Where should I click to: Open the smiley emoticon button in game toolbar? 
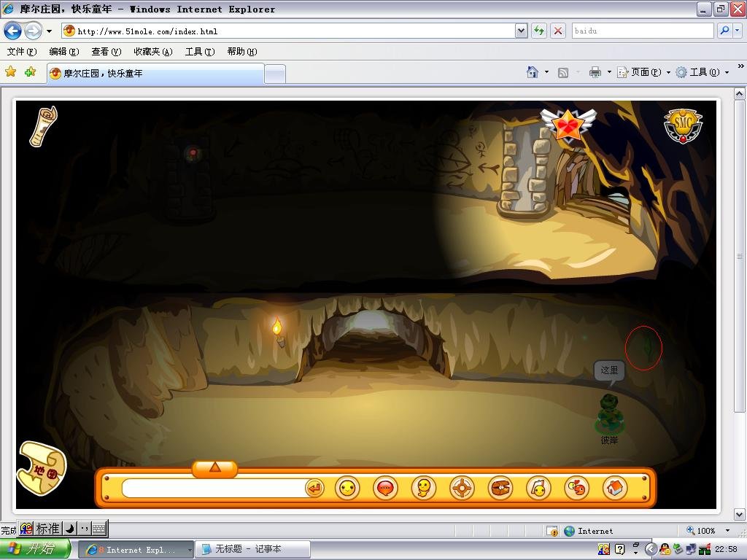(347, 488)
